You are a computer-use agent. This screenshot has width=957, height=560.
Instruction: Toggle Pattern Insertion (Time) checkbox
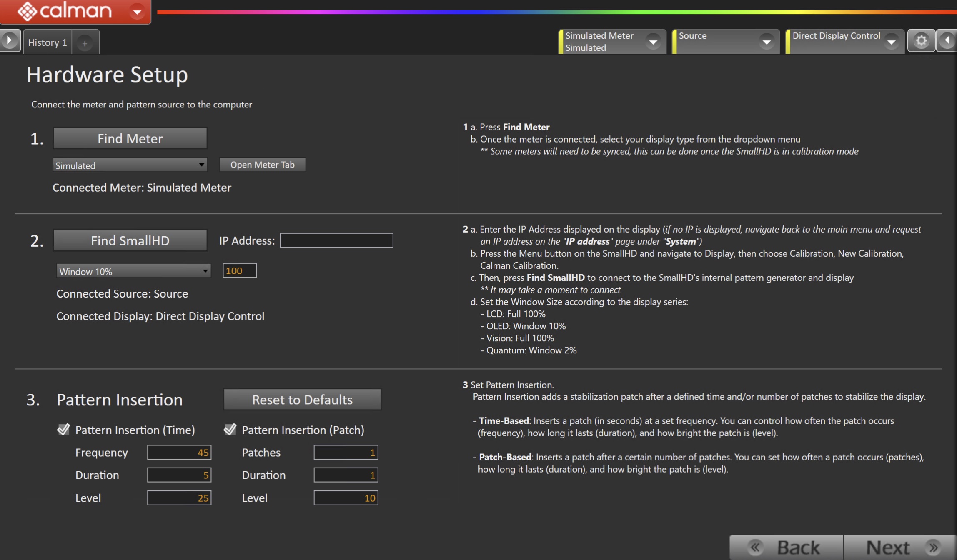pyautogui.click(x=63, y=430)
